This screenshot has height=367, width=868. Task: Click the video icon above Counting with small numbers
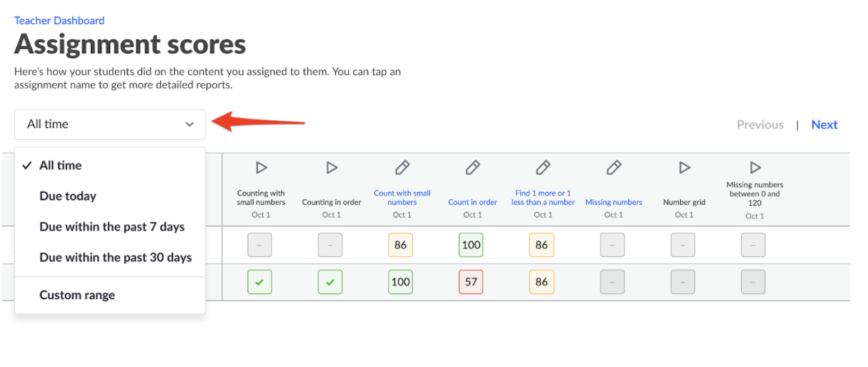point(261,168)
